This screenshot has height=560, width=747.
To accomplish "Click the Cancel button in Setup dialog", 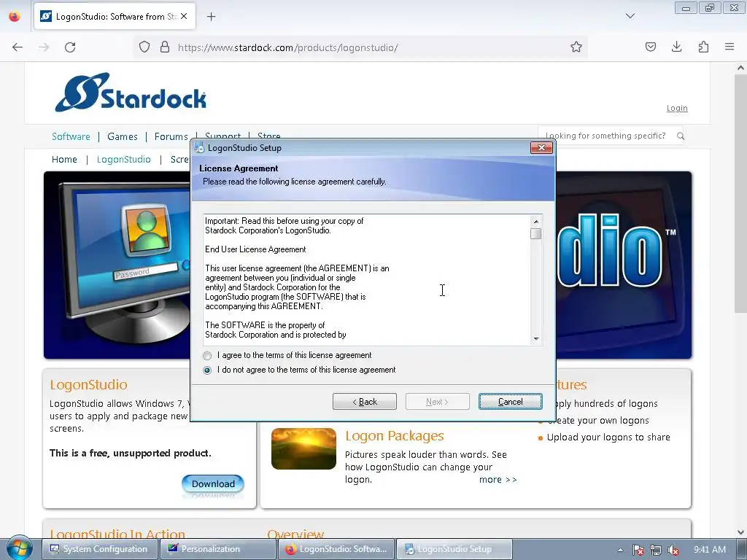I will coord(510,402).
